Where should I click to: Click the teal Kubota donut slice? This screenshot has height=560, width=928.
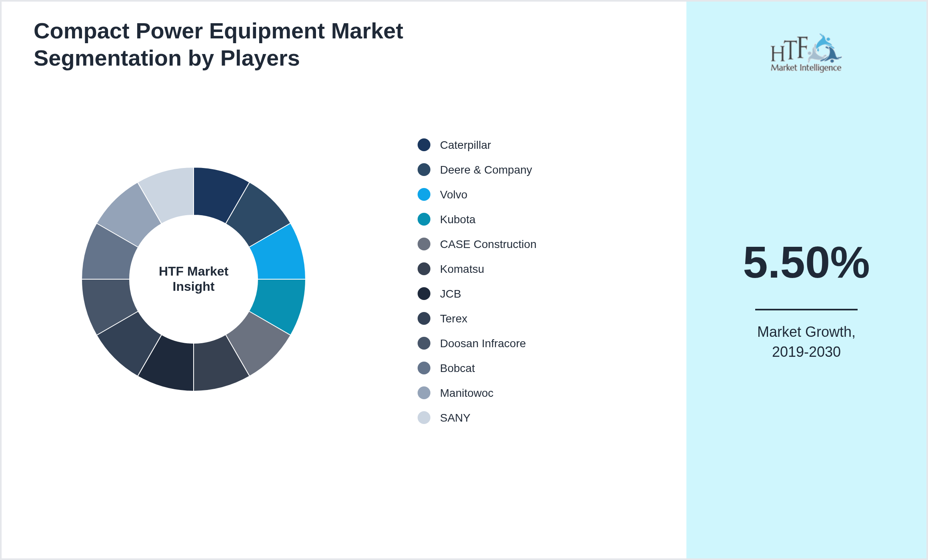point(278,302)
